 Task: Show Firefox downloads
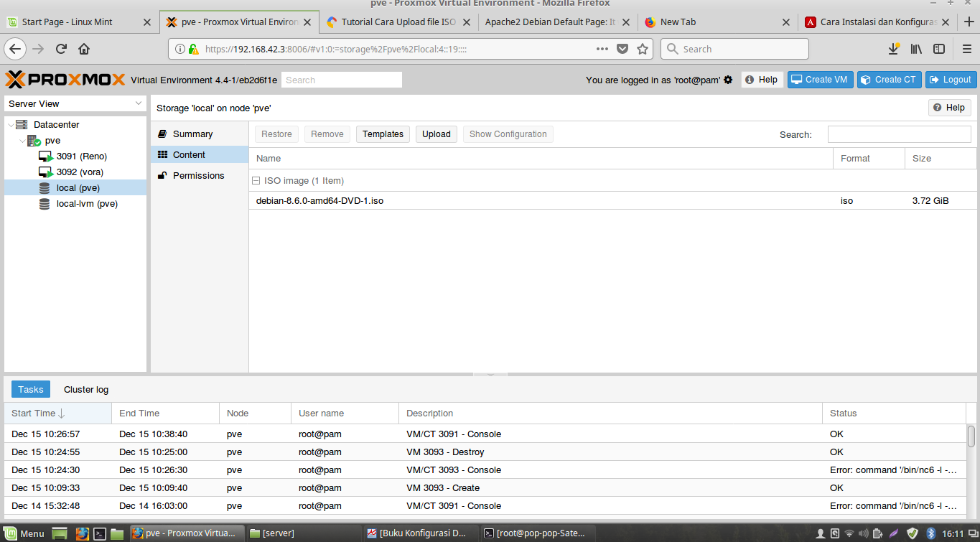point(894,49)
